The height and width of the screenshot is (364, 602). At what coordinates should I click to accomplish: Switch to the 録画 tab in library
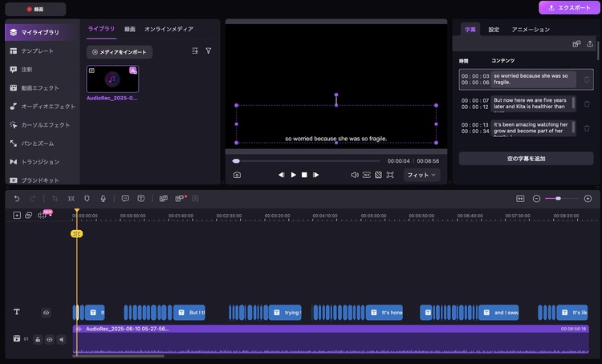tap(130, 29)
